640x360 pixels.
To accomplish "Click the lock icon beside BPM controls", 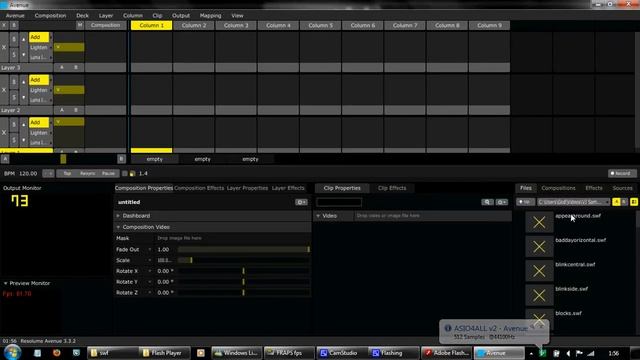I will pyautogui.click(x=132, y=173).
